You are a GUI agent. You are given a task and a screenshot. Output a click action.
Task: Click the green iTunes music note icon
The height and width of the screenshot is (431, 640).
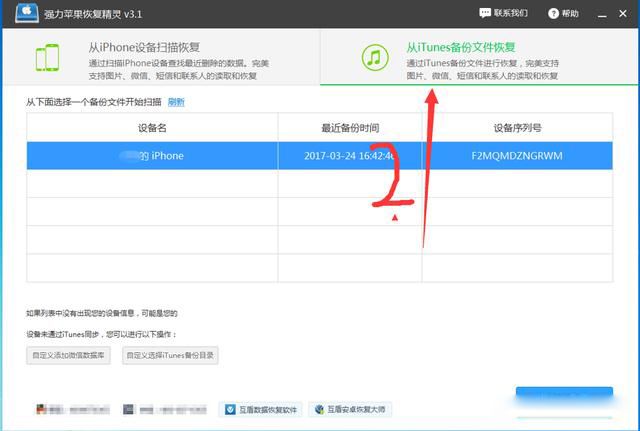(375, 57)
